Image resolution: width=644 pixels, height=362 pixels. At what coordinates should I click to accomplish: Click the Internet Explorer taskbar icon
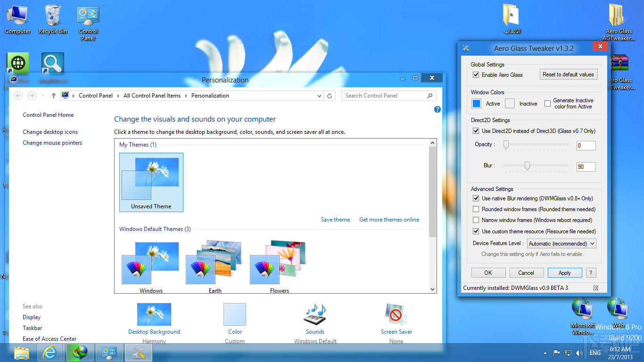pyautogui.click(x=50, y=352)
